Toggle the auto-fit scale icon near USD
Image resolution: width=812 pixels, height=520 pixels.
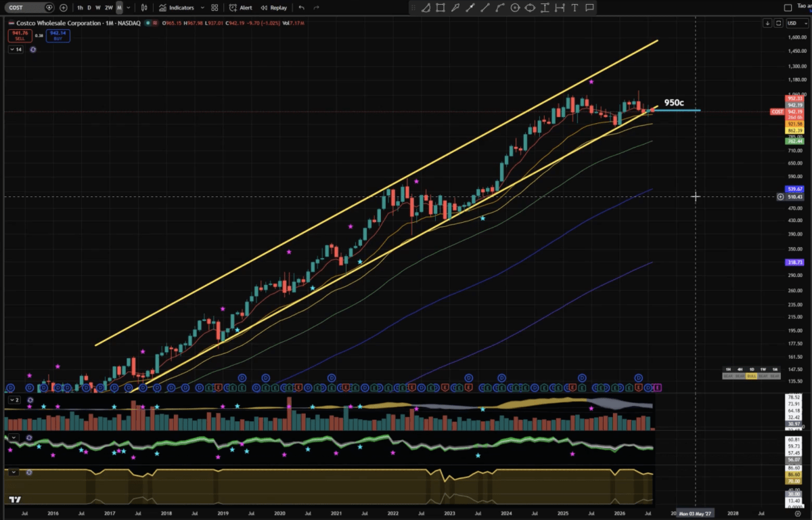click(778, 23)
